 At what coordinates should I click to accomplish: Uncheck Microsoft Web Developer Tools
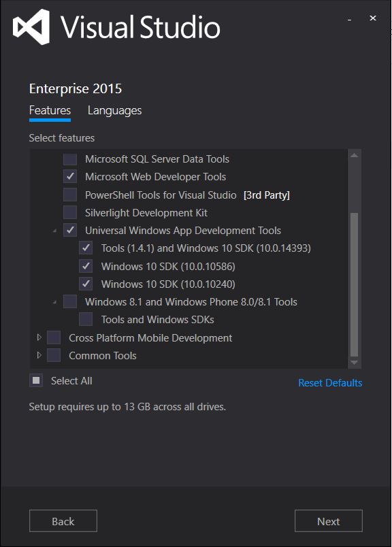[x=70, y=176]
